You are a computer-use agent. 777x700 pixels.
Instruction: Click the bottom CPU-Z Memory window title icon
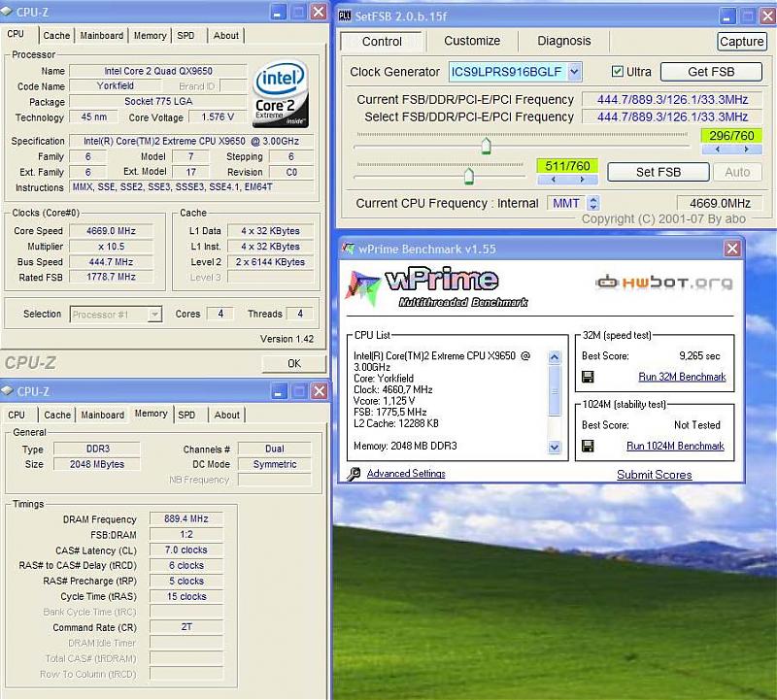(x=7, y=391)
